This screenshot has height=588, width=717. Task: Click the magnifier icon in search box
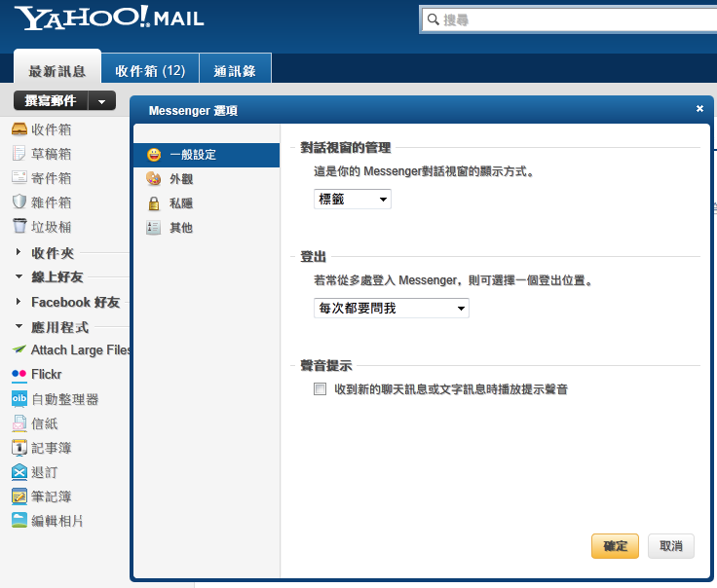[433, 19]
